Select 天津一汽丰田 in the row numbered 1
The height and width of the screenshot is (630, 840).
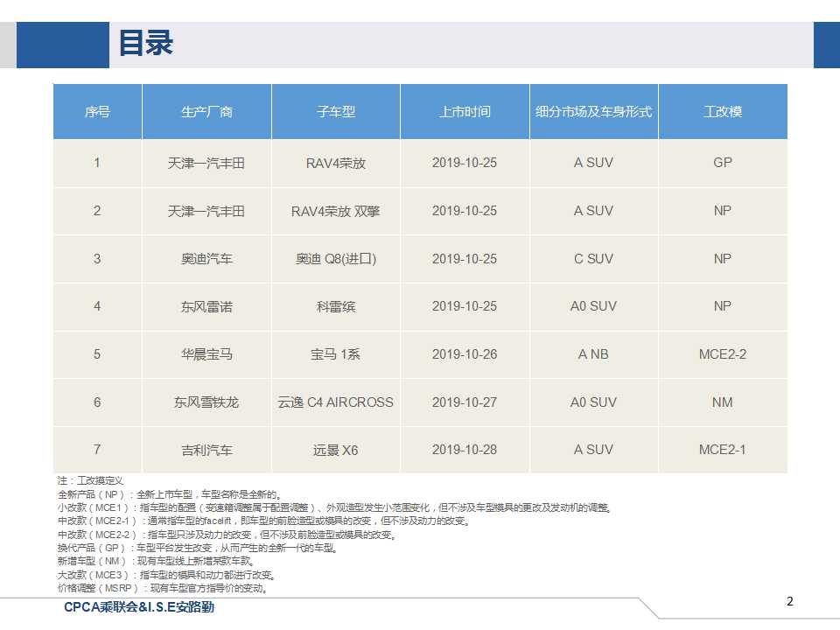pyautogui.click(x=206, y=163)
